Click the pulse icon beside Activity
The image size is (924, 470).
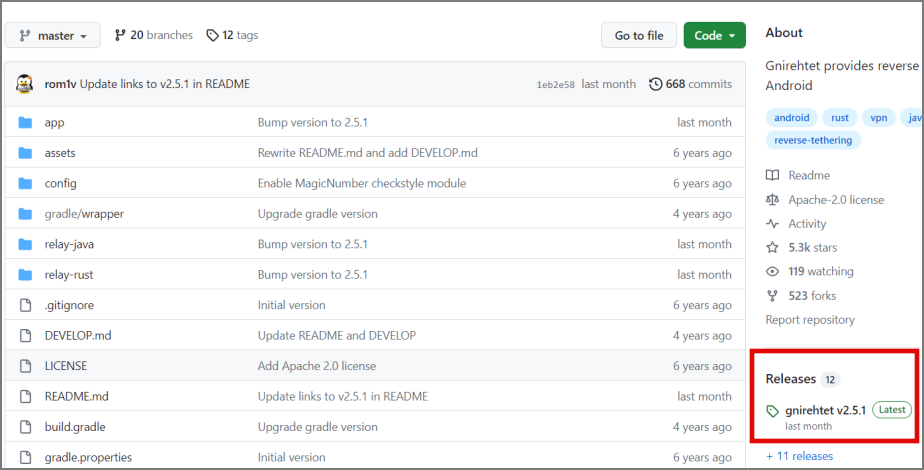tap(772, 224)
